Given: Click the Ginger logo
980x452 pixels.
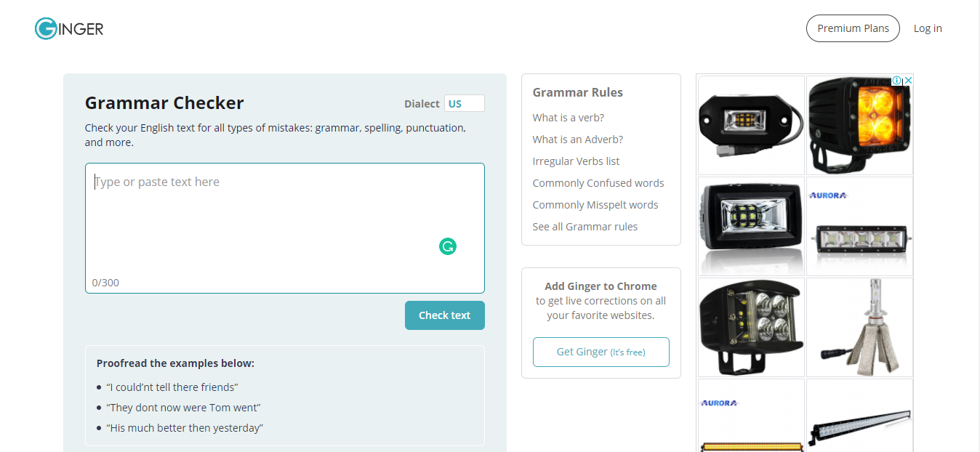Looking at the screenshot, I should (69, 28).
